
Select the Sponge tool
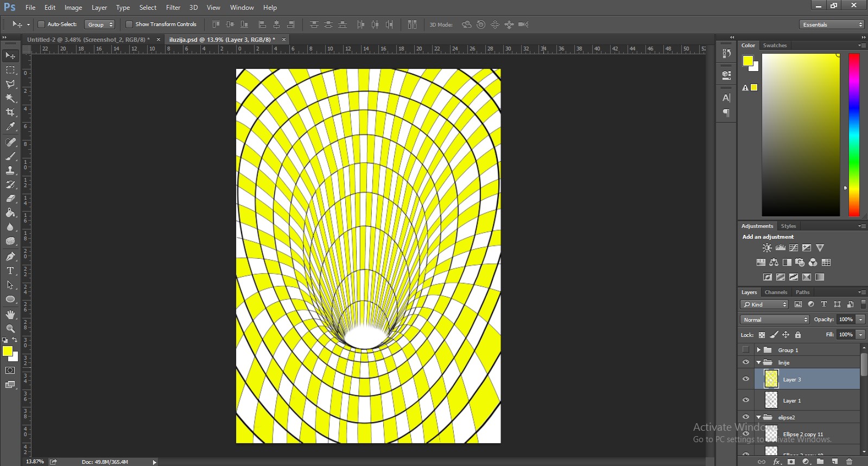pyautogui.click(x=10, y=241)
